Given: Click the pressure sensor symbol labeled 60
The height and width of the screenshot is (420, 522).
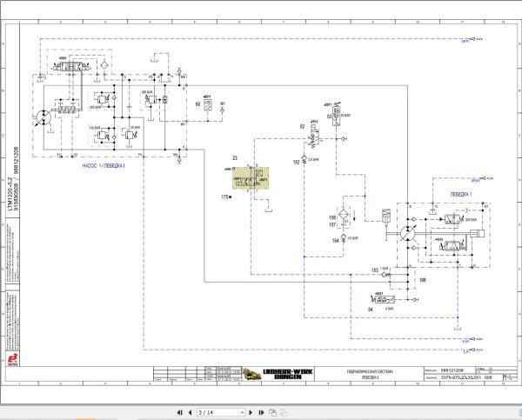Looking at the screenshot, I should [x=208, y=105].
